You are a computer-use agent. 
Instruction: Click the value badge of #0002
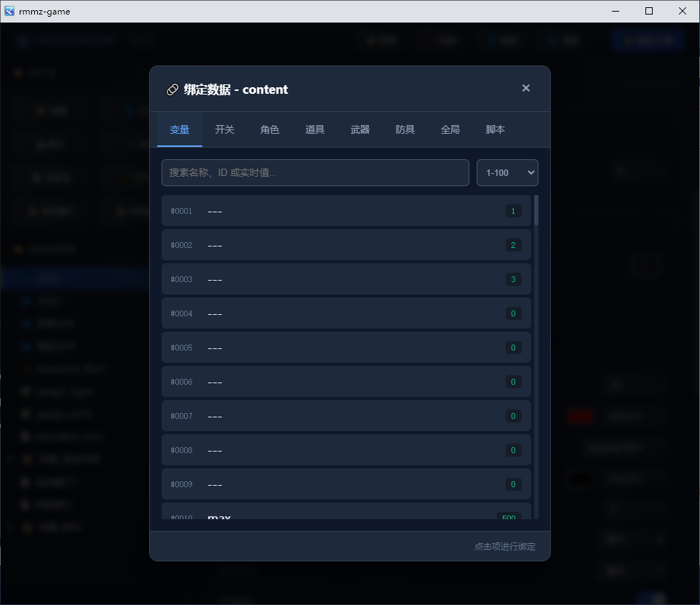pos(514,245)
